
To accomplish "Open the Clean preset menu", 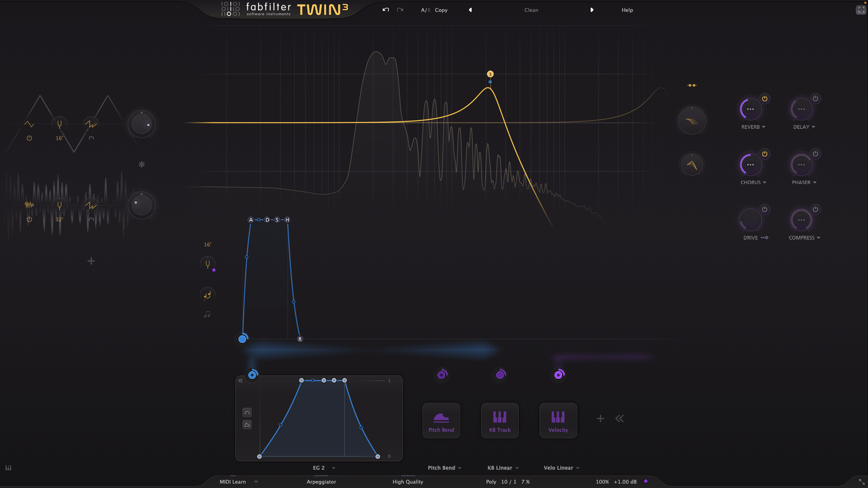I will point(531,10).
